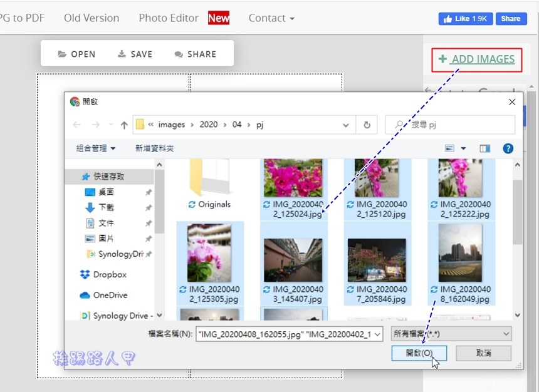Open OneDrive in the navigation pane
This screenshot has height=392, width=539.
pyautogui.click(x=104, y=295)
